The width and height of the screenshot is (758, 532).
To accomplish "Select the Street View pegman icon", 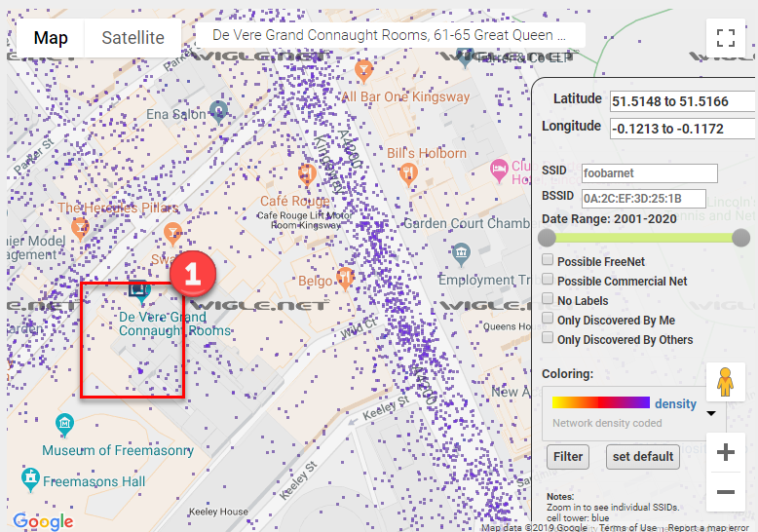I will [725, 382].
